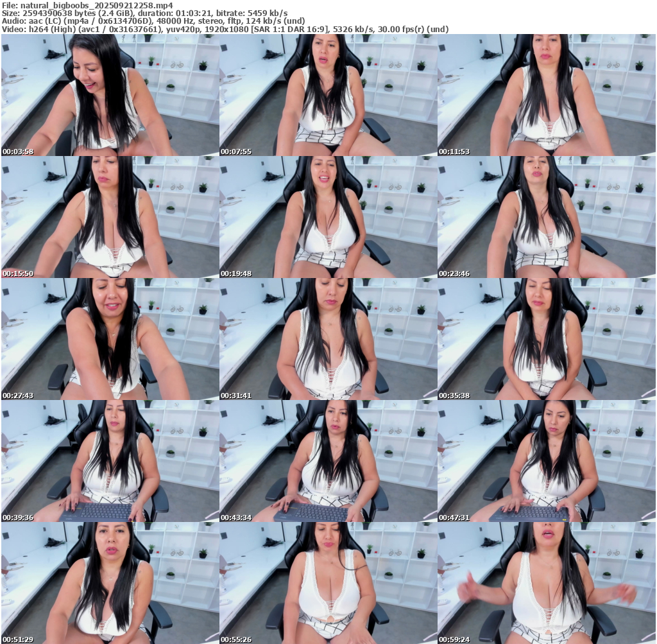Select the frame stamped 00:23:46
This screenshot has height=644, width=657.
pyautogui.click(x=547, y=217)
